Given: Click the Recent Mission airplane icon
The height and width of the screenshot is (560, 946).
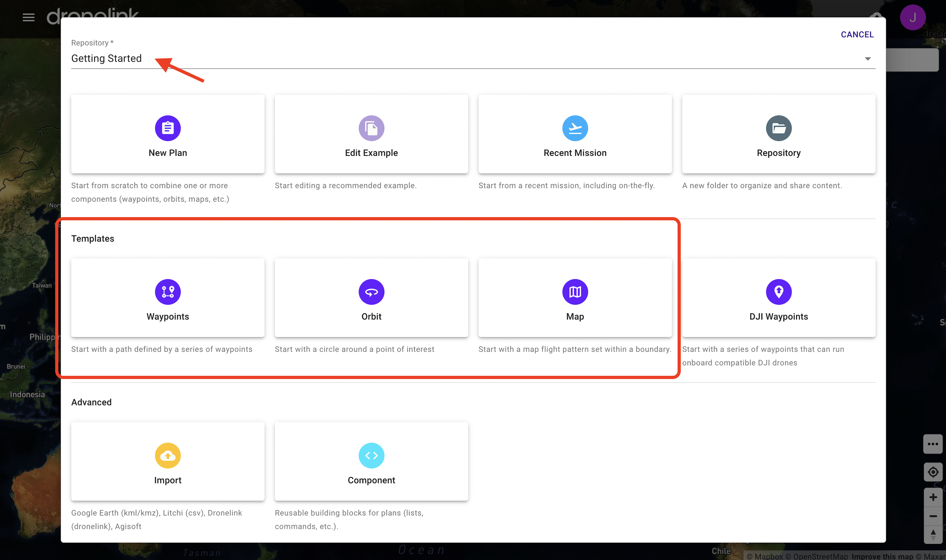Looking at the screenshot, I should point(575,128).
